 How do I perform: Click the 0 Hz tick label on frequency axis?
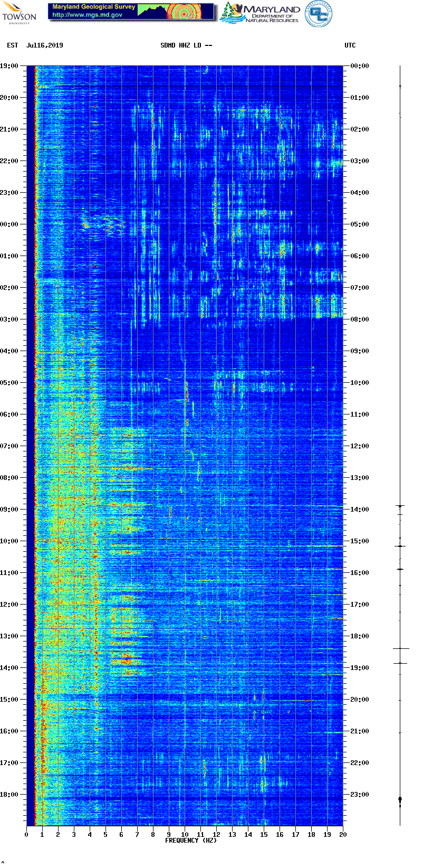point(26,835)
